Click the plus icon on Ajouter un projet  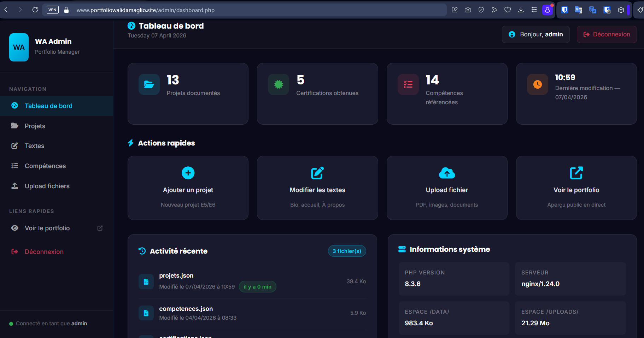(x=188, y=173)
